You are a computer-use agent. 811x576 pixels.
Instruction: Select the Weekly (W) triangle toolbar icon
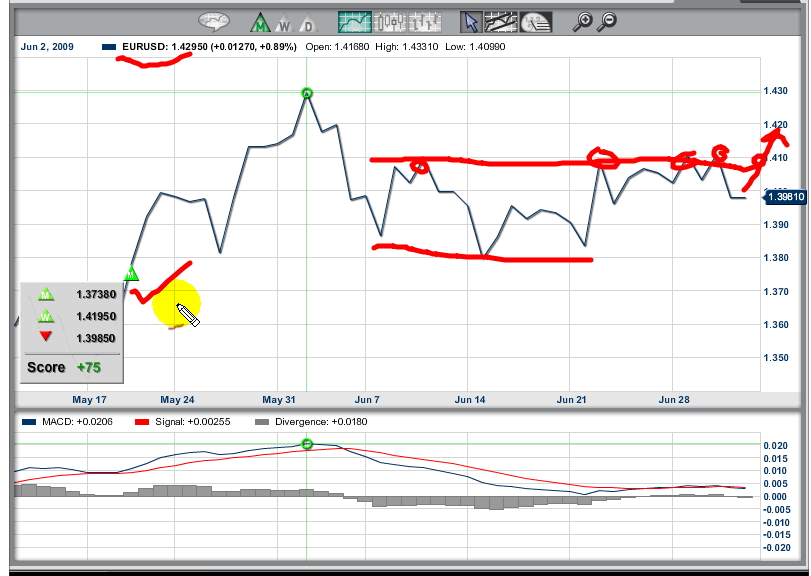coord(284,23)
